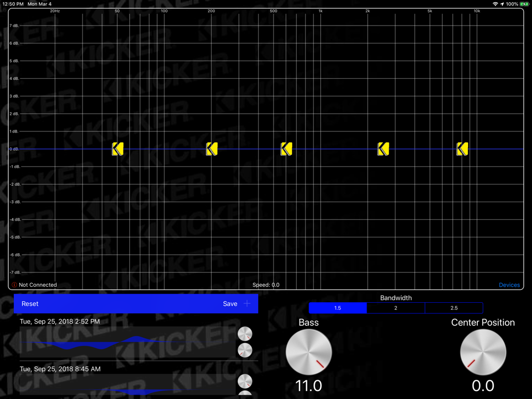The height and width of the screenshot is (399, 532).
Task: Tap the mini knob of the 8:45 AM preset
Action: (245, 381)
